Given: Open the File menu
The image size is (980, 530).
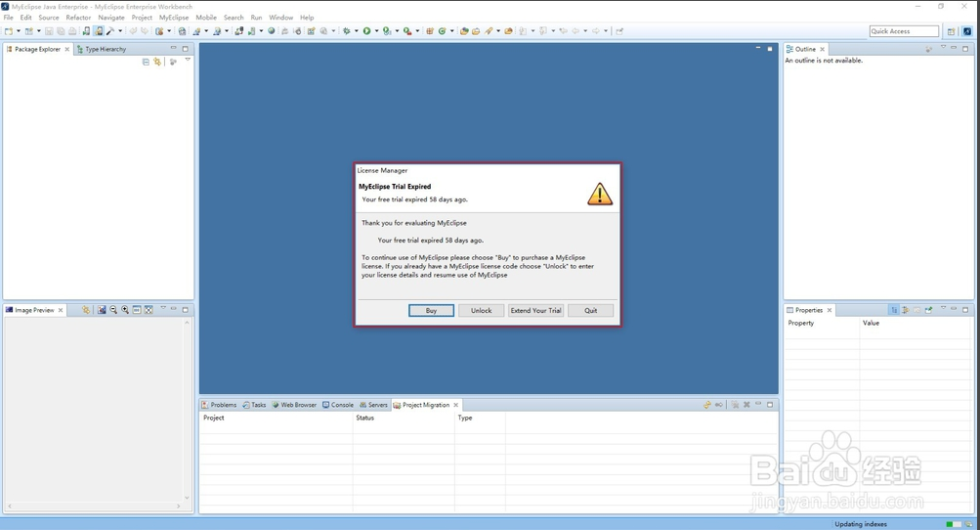Looking at the screenshot, I should [8, 18].
